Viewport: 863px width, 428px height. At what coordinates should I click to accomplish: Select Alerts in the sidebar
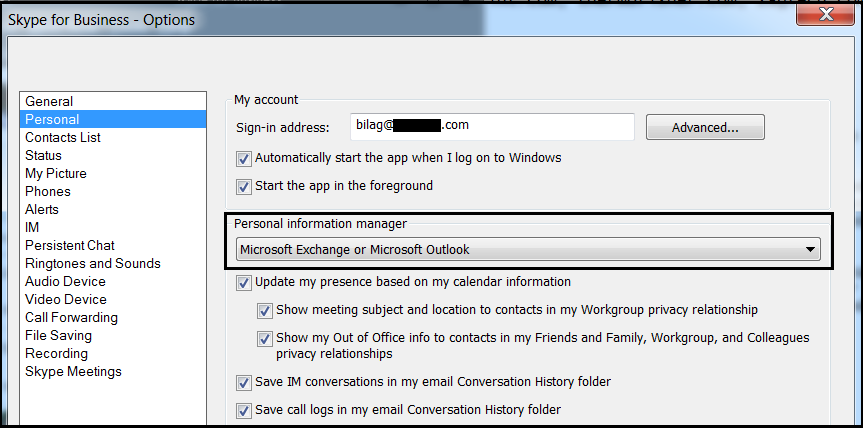(113, 210)
